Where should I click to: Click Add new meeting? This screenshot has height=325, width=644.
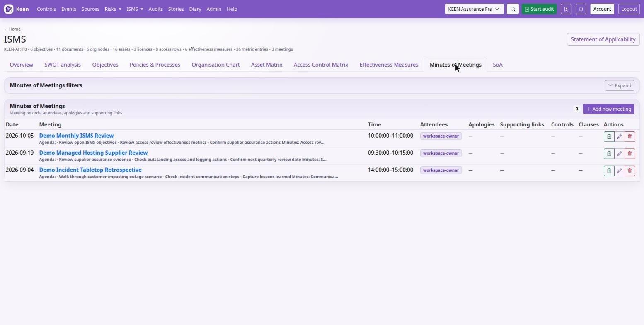coord(609,109)
